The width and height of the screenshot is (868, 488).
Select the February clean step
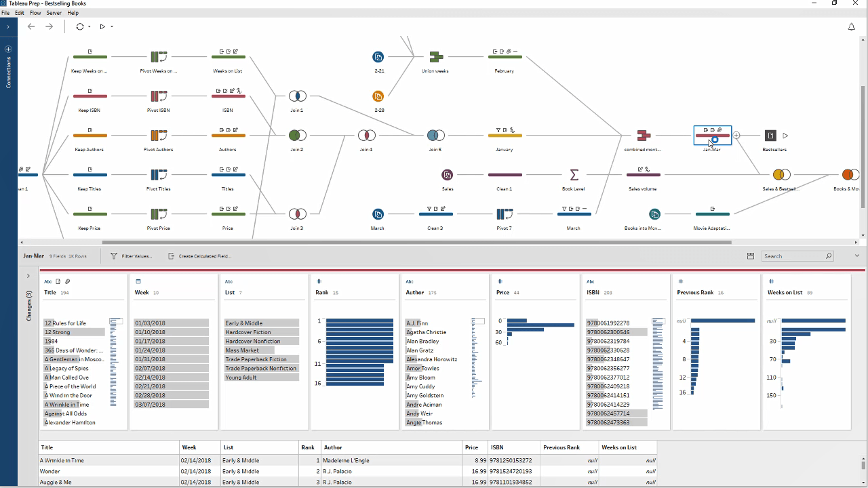(505, 57)
